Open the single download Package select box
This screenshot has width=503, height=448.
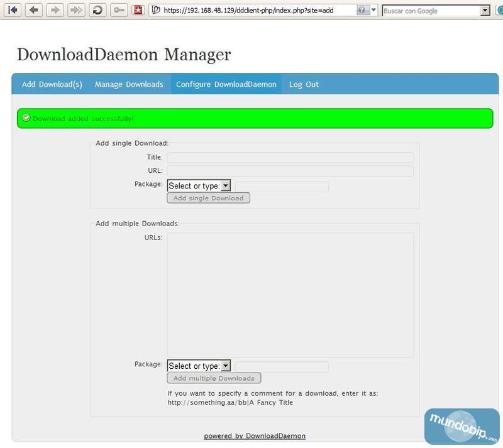point(199,186)
